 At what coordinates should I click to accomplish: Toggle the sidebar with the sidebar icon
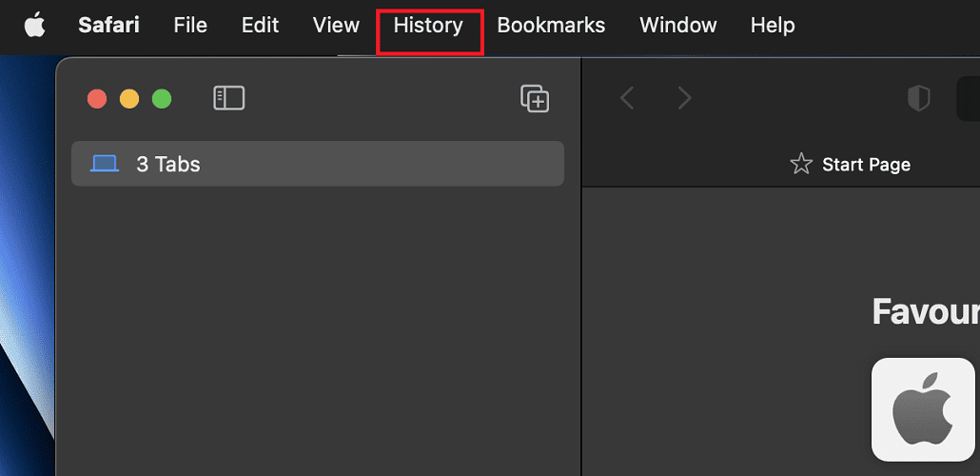tap(228, 98)
